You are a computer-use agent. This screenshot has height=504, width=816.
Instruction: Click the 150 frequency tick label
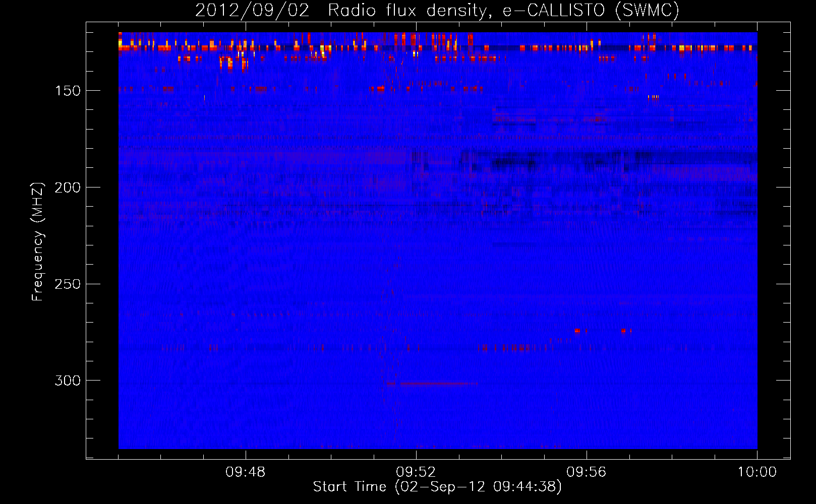pyautogui.click(x=68, y=91)
